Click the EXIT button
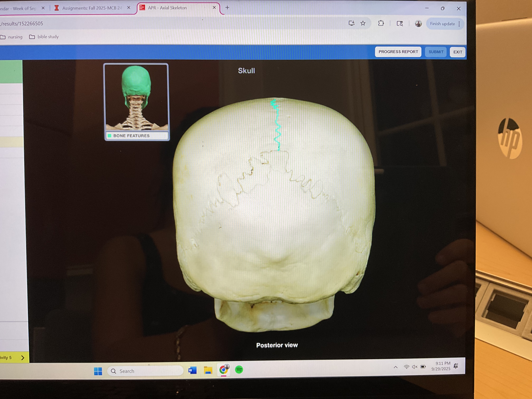The height and width of the screenshot is (399, 532). click(457, 52)
